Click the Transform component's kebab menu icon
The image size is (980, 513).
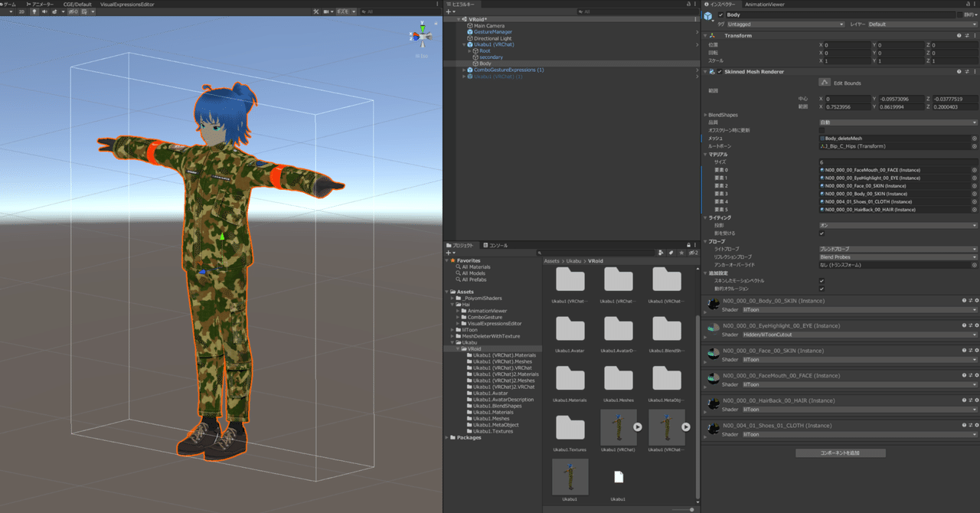point(975,35)
